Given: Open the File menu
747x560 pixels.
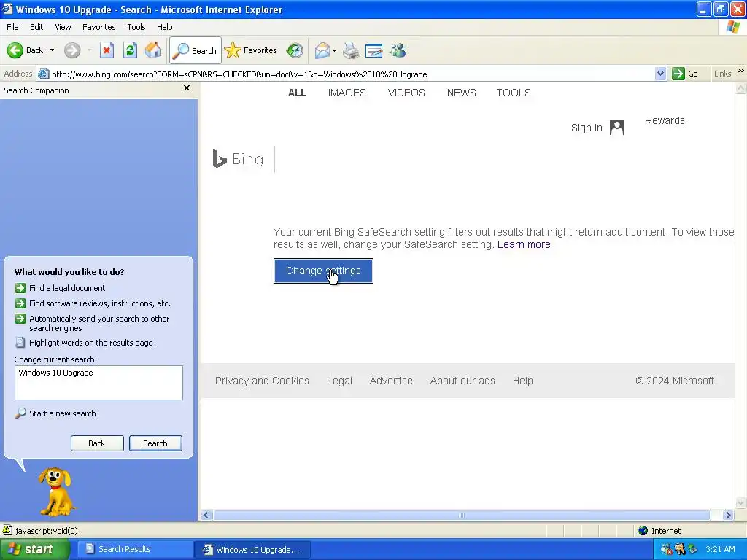Looking at the screenshot, I should coord(12,27).
